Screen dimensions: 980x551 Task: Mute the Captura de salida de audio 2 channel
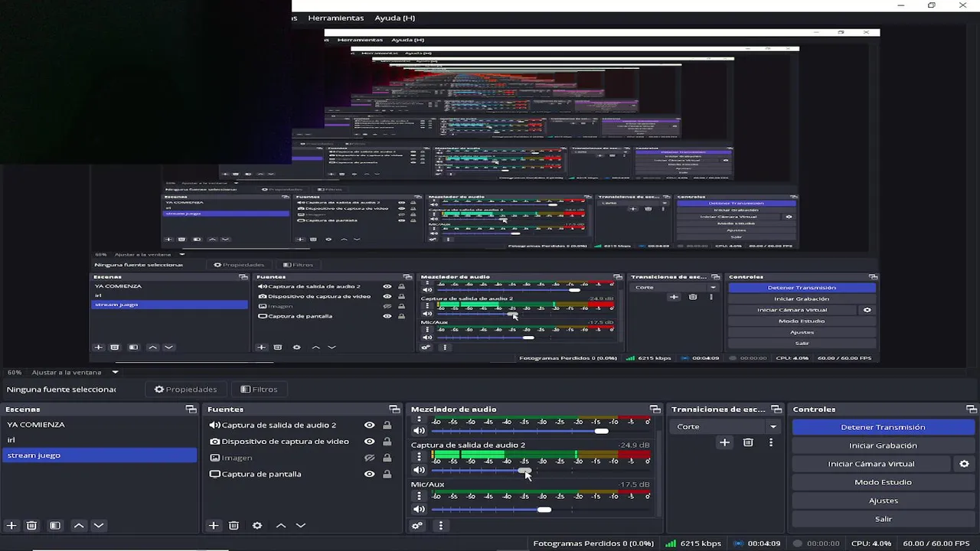pos(419,470)
